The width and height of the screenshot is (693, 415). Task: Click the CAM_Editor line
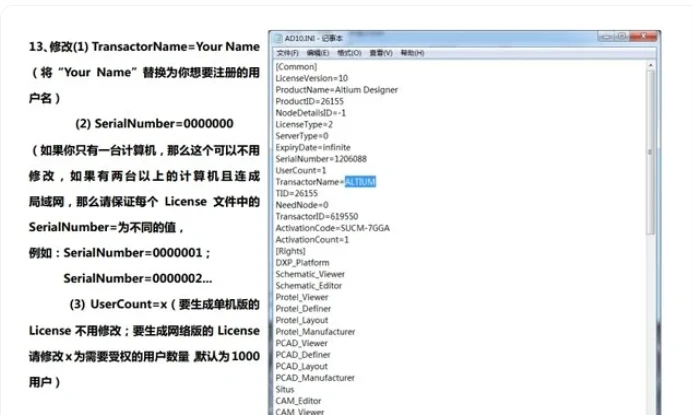coord(298,401)
